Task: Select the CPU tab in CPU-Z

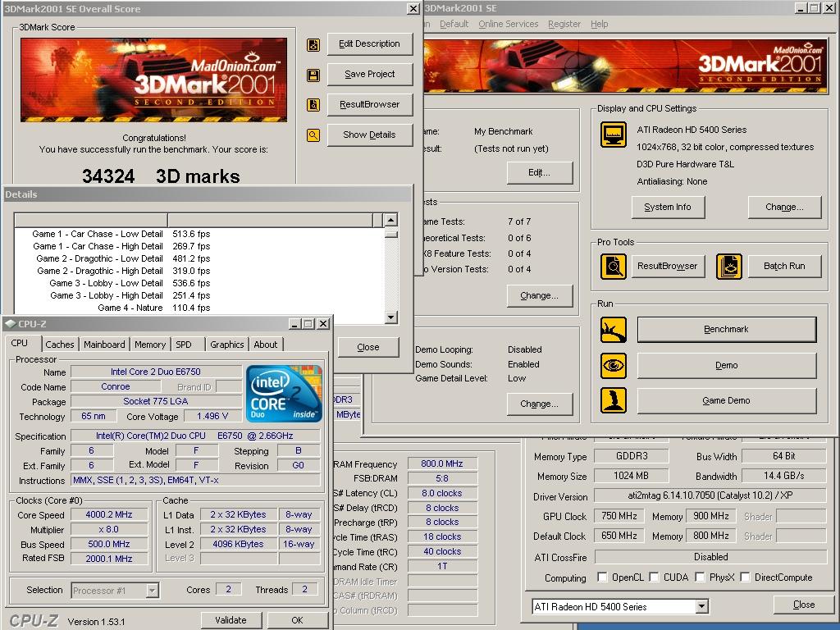Action: point(20,343)
